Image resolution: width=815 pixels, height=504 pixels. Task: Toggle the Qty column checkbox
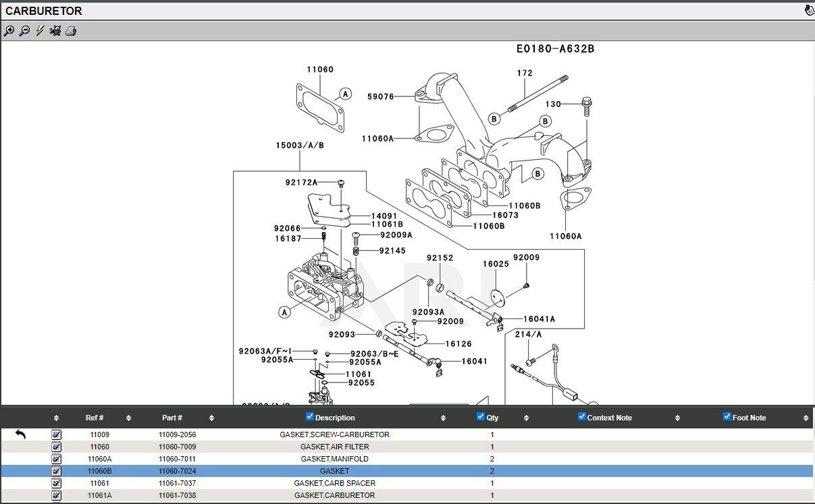[x=481, y=417]
